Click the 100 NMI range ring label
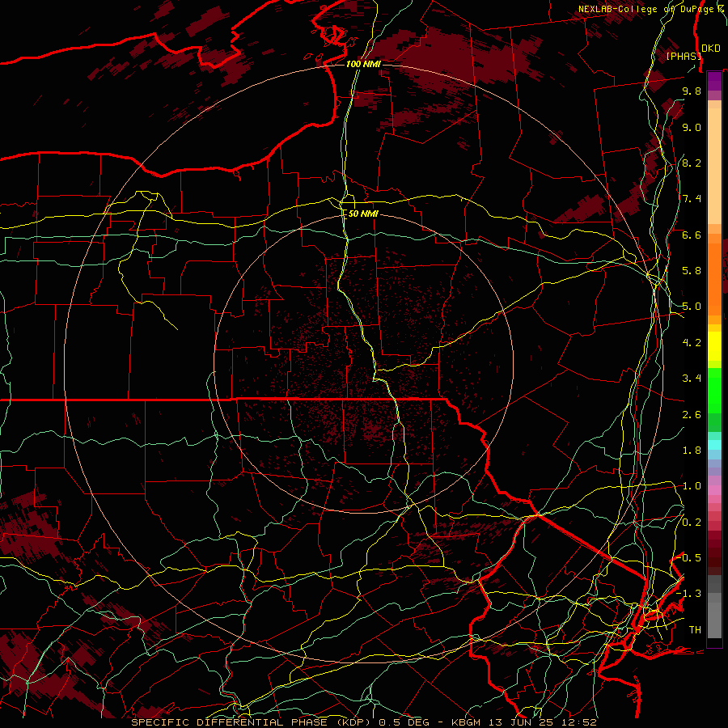The height and width of the screenshot is (728, 728). (363, 64)
